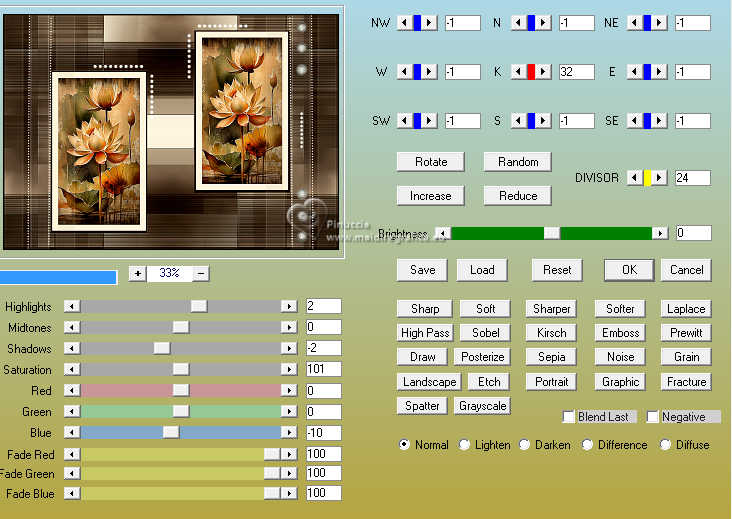This screenshot has height=519, width=732.
Task: Click the Brightness value field
Action: [x=694, y=233]
